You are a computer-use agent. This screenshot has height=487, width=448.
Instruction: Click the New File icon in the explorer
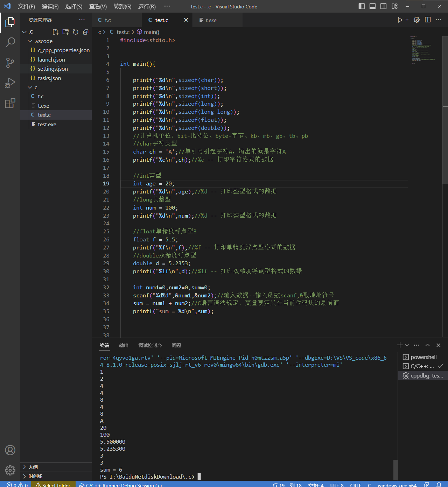coord(55,32)
